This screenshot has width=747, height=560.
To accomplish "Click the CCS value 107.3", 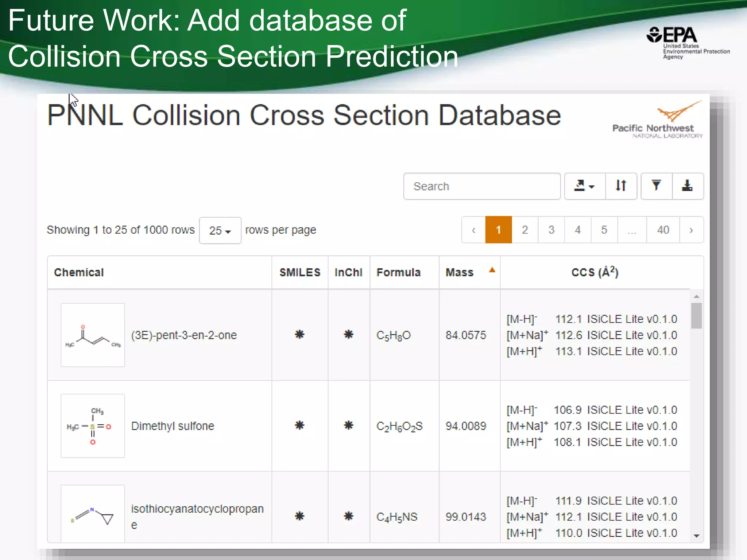I will click(x=568, y=426).
